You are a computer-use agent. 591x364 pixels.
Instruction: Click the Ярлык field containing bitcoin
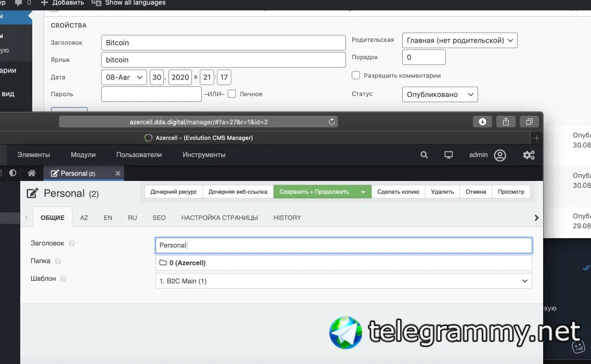coord(224,60)
